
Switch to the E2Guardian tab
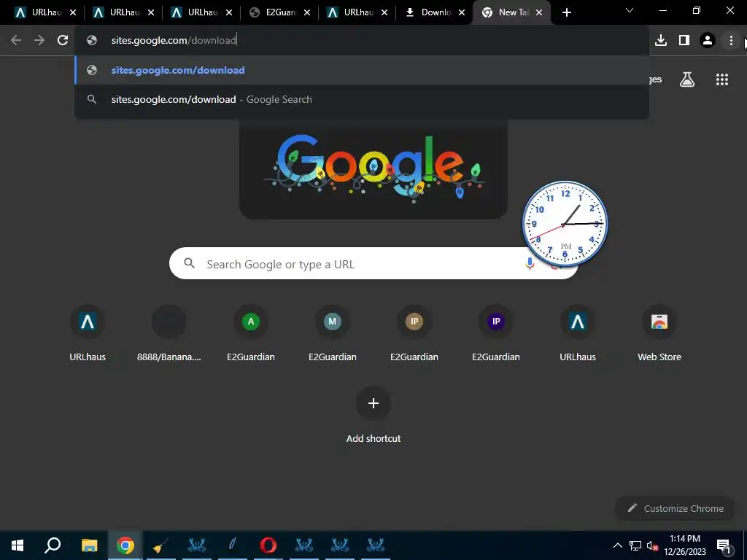[275, 12]
